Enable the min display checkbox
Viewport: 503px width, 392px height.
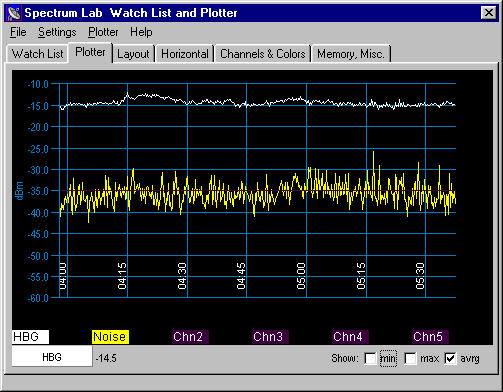pyautogui.click(x=370, y=359)
